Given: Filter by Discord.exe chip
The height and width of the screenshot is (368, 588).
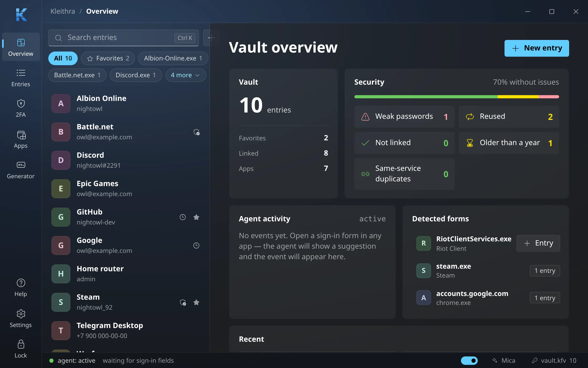Looking at the screenshot, I should click(136, 75).
